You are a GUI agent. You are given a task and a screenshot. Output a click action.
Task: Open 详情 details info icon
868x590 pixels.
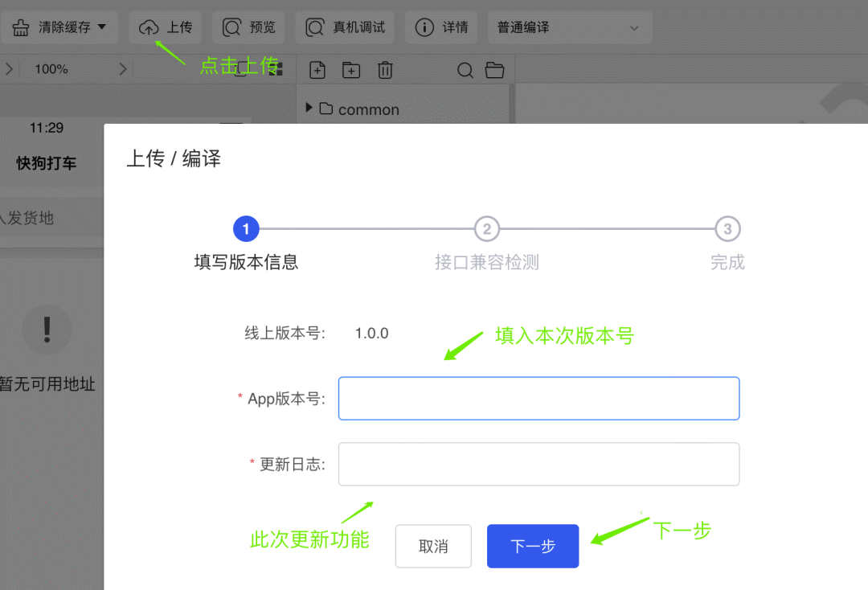[424, 27]
